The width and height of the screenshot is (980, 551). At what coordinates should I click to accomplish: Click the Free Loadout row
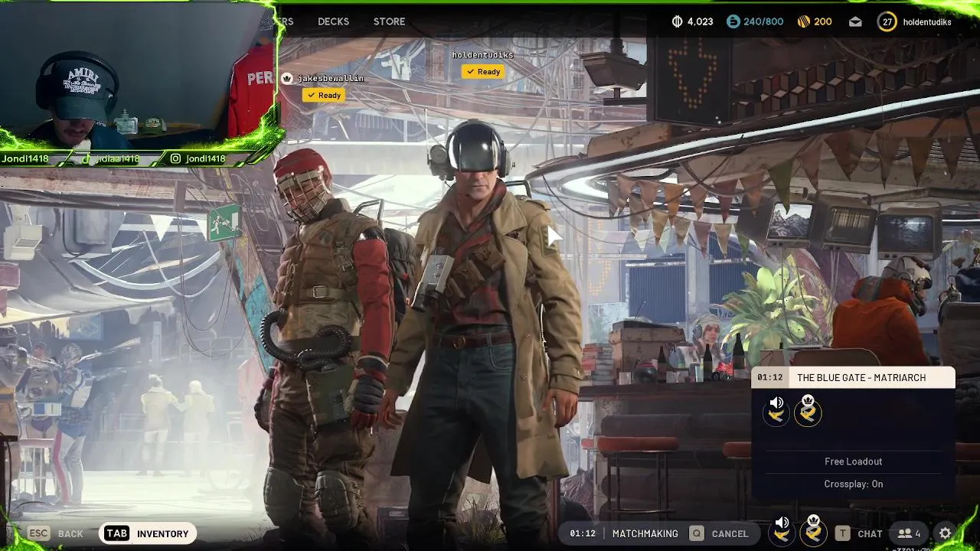click(x=854, y=461)
